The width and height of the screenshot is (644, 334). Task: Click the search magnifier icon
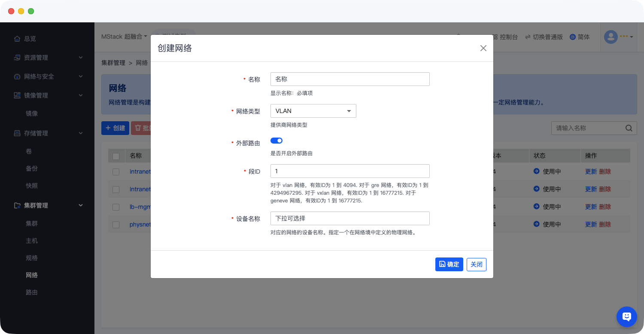[x=629, y=128]
